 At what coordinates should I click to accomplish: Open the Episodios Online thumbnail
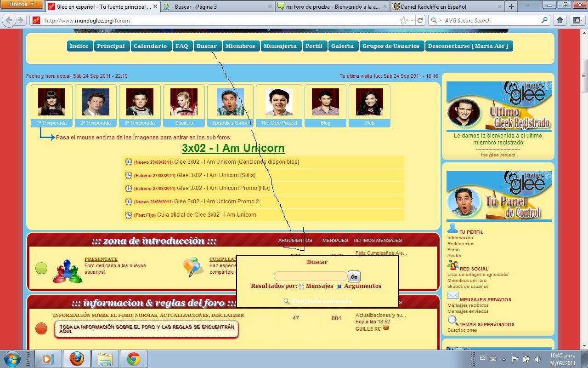click(230, 105)
